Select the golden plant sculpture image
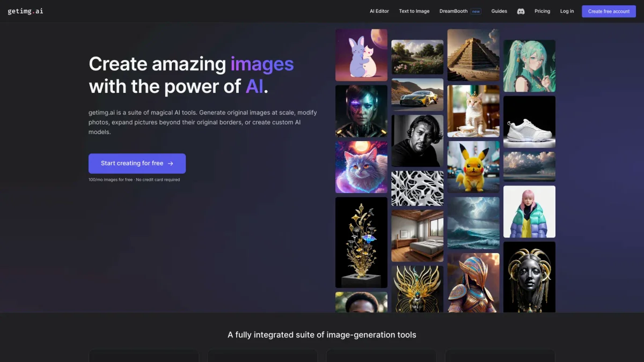The height and width of the screenshot is (362, 644). 361,242
